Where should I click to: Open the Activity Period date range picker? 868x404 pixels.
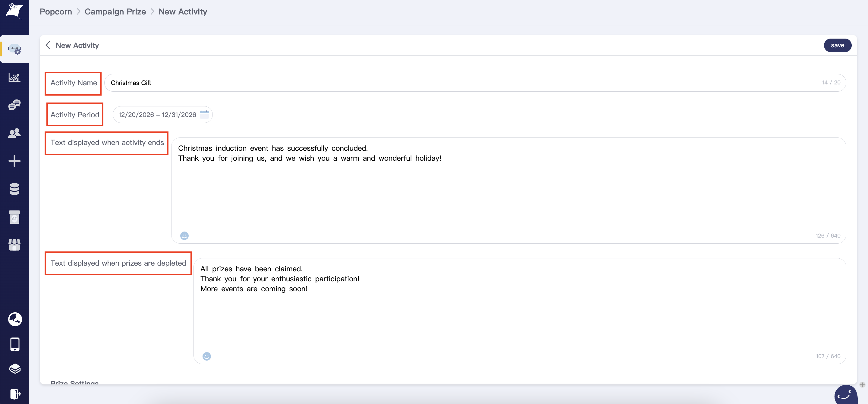(x=162, y=115)
